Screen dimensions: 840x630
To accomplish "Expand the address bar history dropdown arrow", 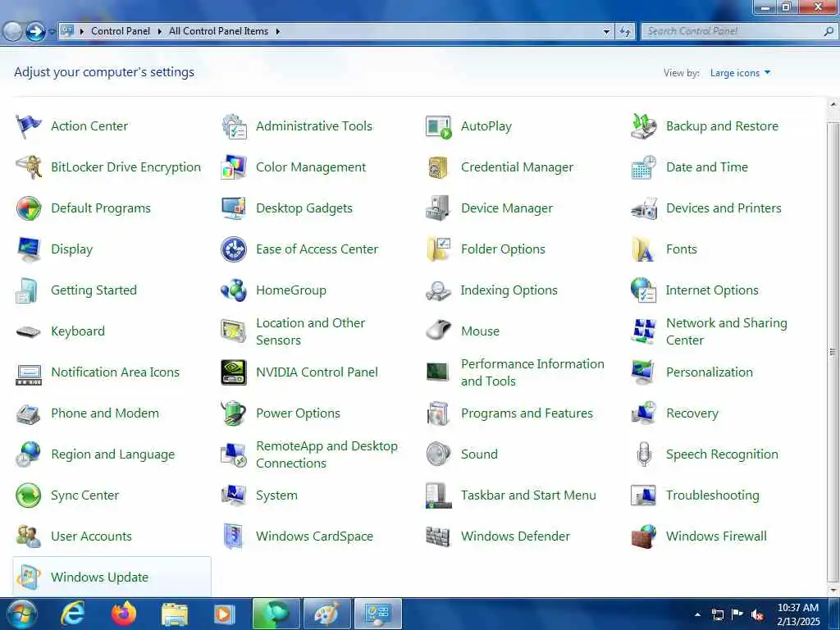I will (606, 32).
